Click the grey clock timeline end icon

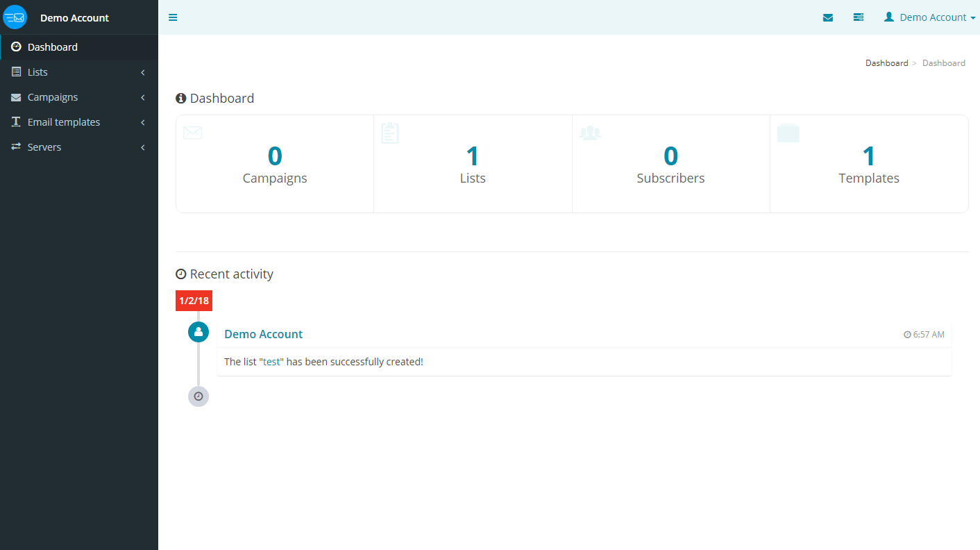click(198, 397)
